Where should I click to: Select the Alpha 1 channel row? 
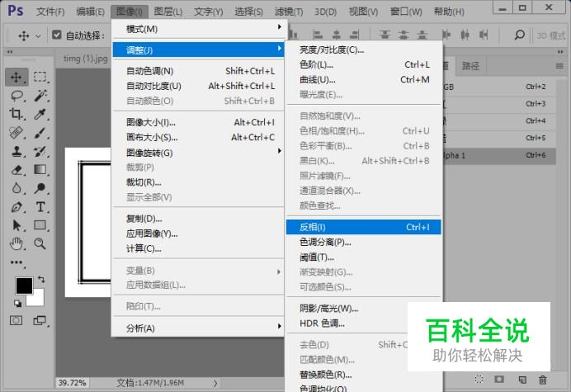click(x=499, y=155)
